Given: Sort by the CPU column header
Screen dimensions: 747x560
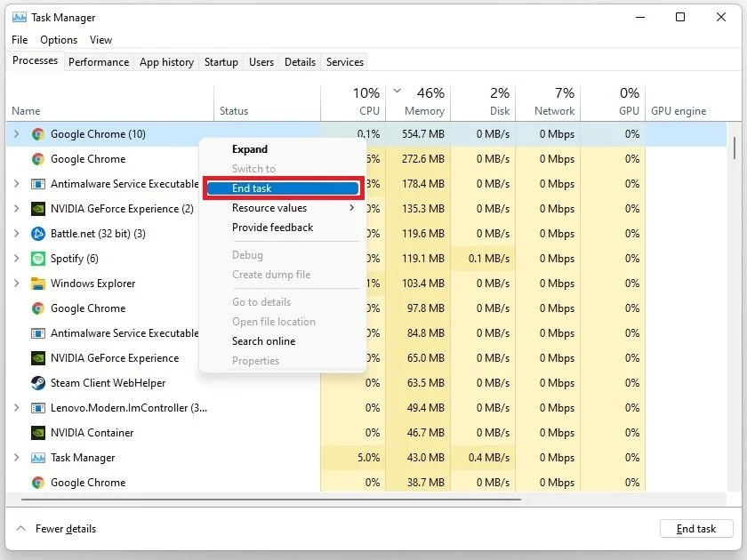Looking at the screenshot, I should pos(354,101).
